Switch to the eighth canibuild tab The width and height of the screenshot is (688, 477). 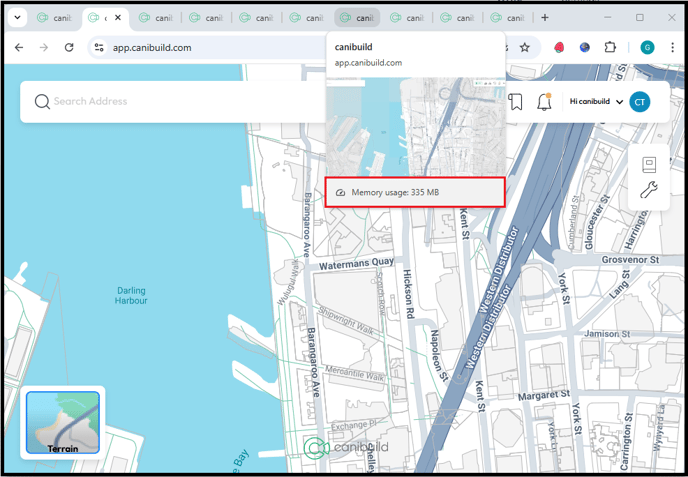408,18
